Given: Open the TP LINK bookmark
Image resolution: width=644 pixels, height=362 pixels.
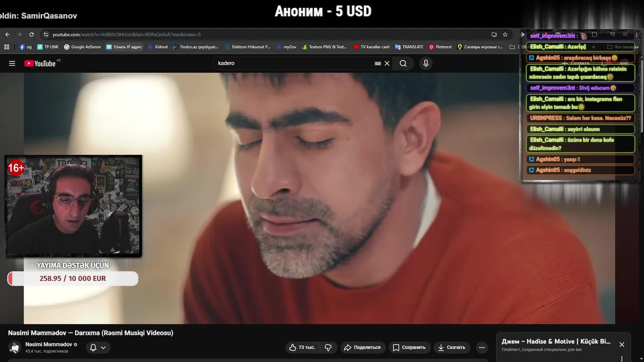Looking at the screenshot, I should 48,47.
